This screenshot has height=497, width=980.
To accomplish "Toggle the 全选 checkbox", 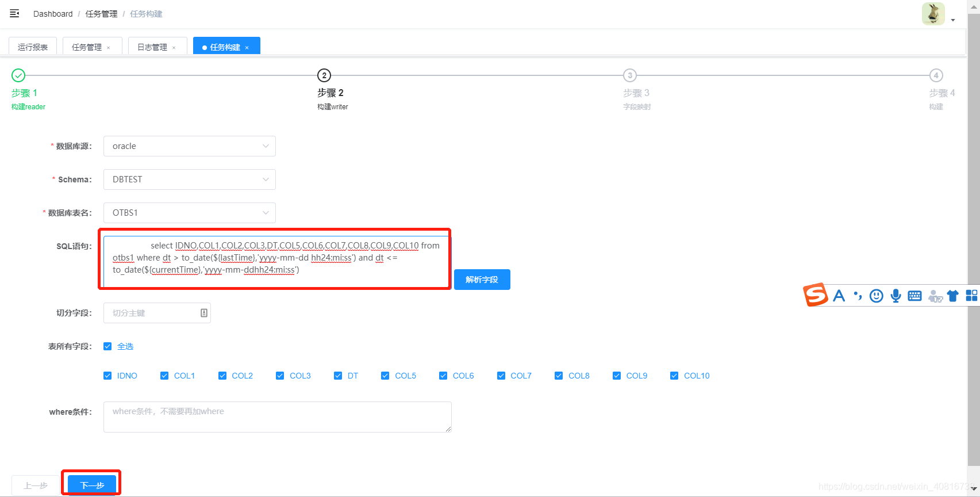I will 107,346.
